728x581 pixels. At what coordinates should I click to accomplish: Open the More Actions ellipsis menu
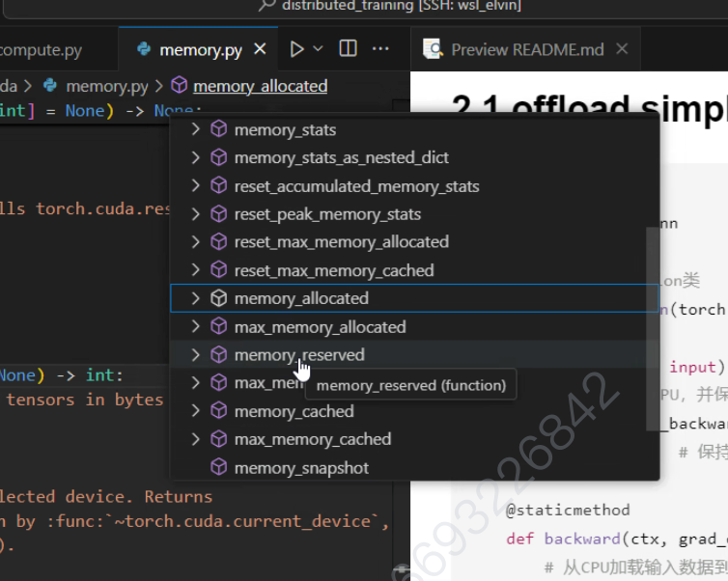pos(380,49)
